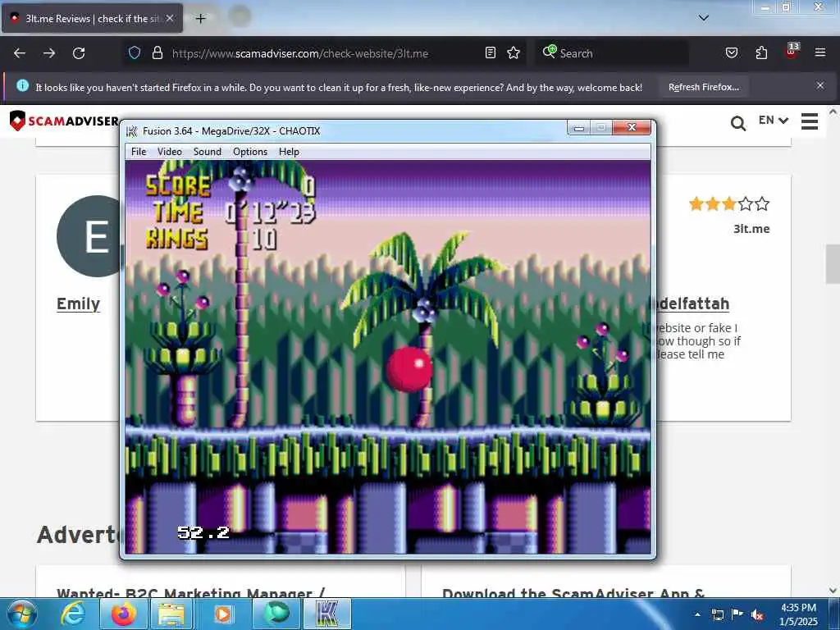Click the ScamAdviser logo
Image resolution: width=840 pixels, height=630 pixels.
(x=64, y=121)
